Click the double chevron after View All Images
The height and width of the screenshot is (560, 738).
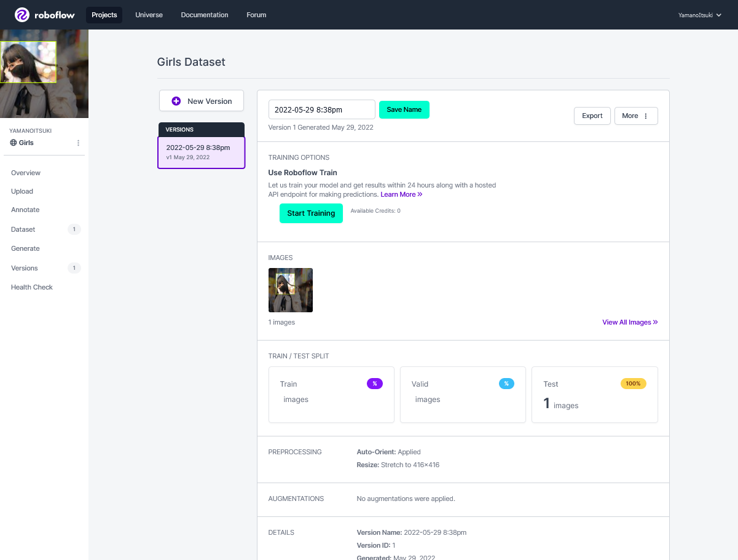point(656,322)
